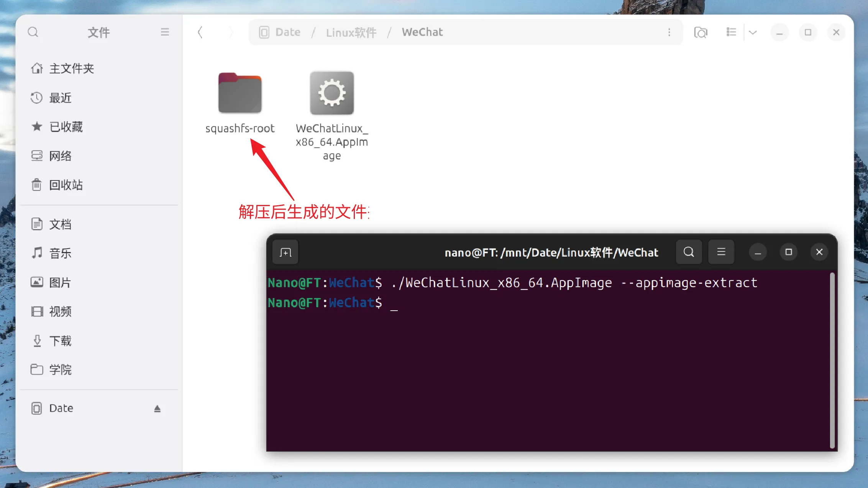Screen dimensions: 868x488
Task: Open Downloads (下载) folder
Action: click(99, 341)
